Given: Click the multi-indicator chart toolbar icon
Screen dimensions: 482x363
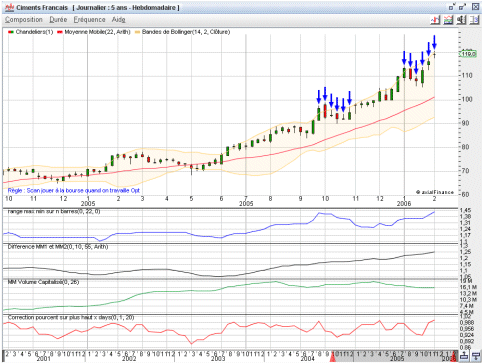Looking at the screenshot, I should tap(448, 20).
